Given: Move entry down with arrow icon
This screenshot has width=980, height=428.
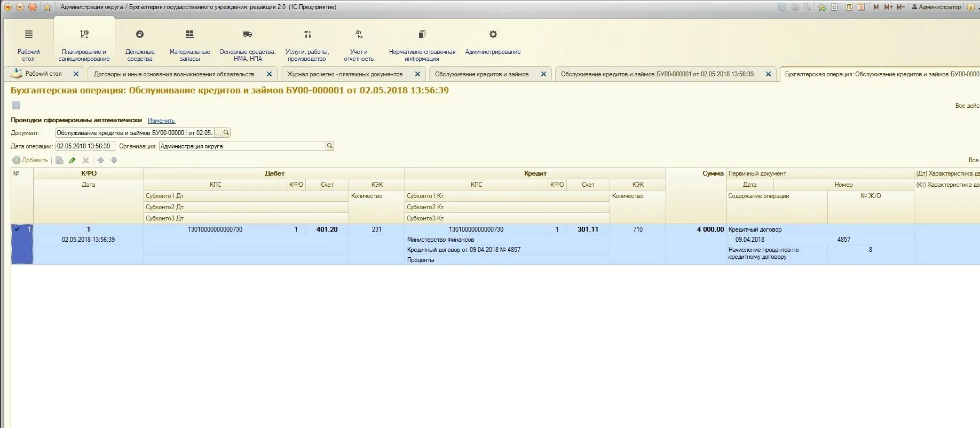Looking at the screenshot, I should point(114,160).
